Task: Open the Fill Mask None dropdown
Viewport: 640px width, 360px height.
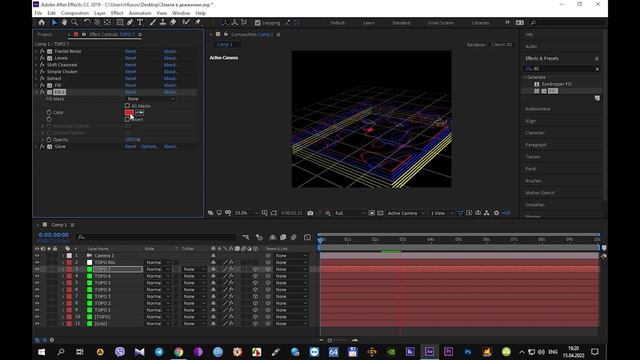Action: coord(151,99)
